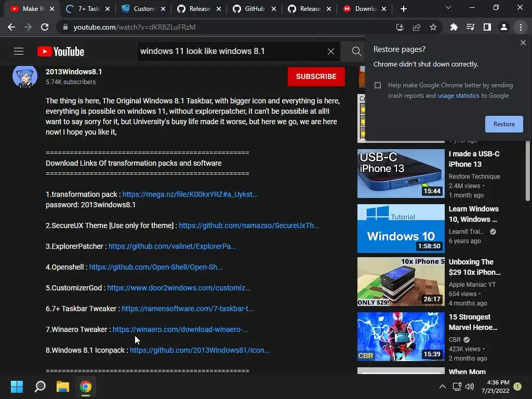Click the 2013Windows8.1 channel name
The height and width of the screenshot is (399, 532).
(x=74, y=72)
